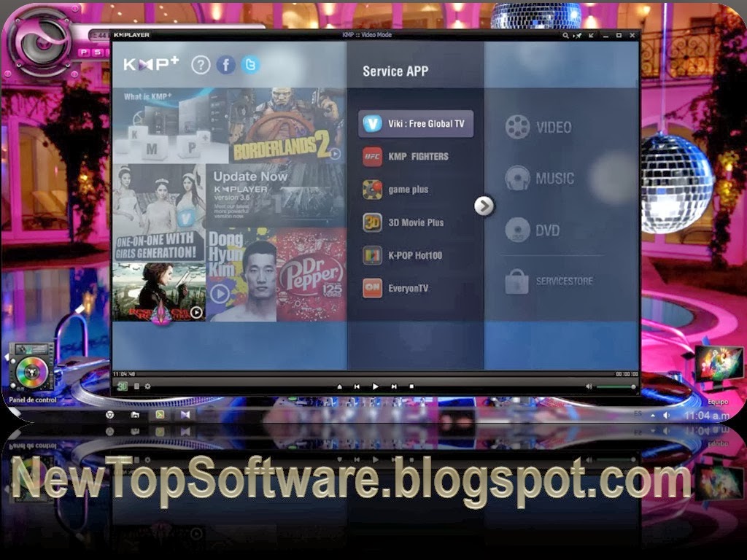747x560 pixels.
Task: Stop playback with the stop button
Action: (x=411, y=386)
